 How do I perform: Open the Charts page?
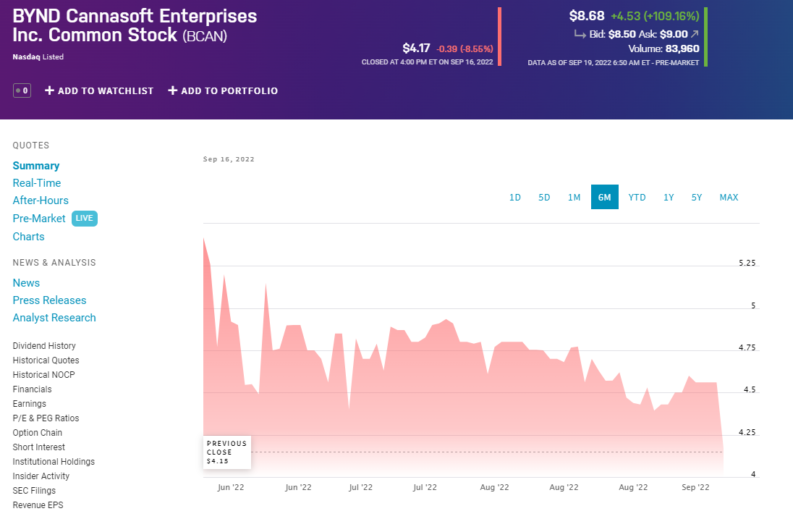pyautogui.click(x=28, y=237)
